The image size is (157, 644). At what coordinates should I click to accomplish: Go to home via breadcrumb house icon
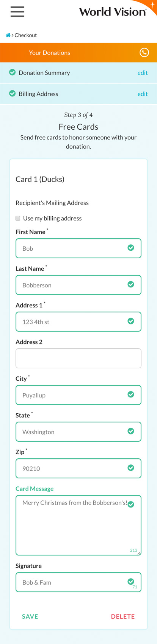[x=8, y=35]
